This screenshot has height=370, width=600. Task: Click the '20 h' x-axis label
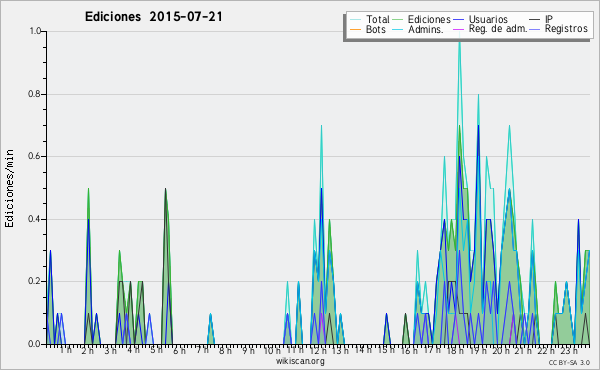(501, 351)
